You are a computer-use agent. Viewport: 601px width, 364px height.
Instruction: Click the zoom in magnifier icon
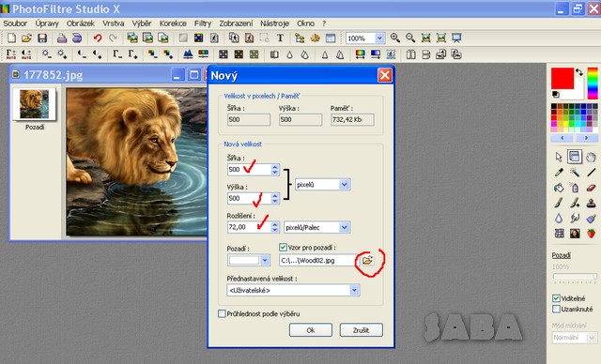pos(394,38)
